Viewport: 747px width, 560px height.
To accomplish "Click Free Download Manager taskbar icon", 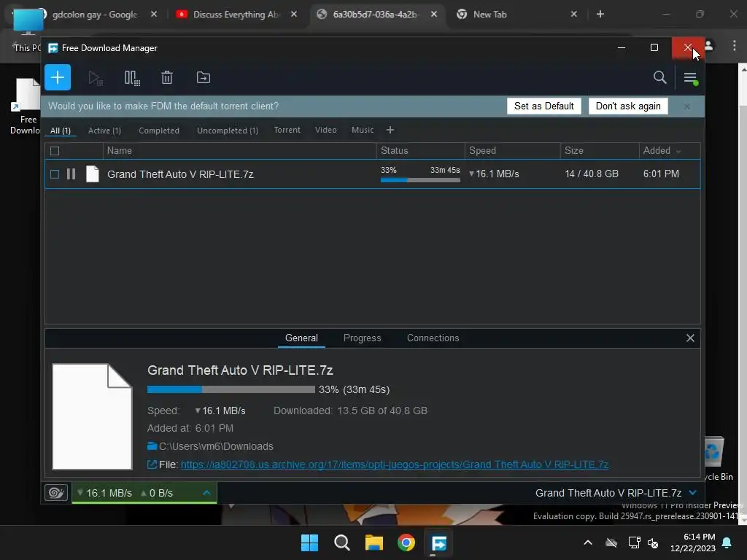I will tap(438, 542).
